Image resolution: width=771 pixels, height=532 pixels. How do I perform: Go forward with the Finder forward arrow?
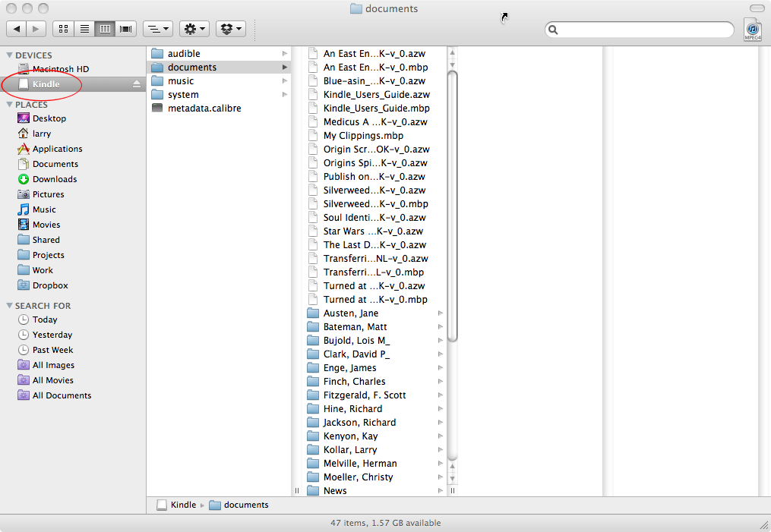(x=36, y=29)
